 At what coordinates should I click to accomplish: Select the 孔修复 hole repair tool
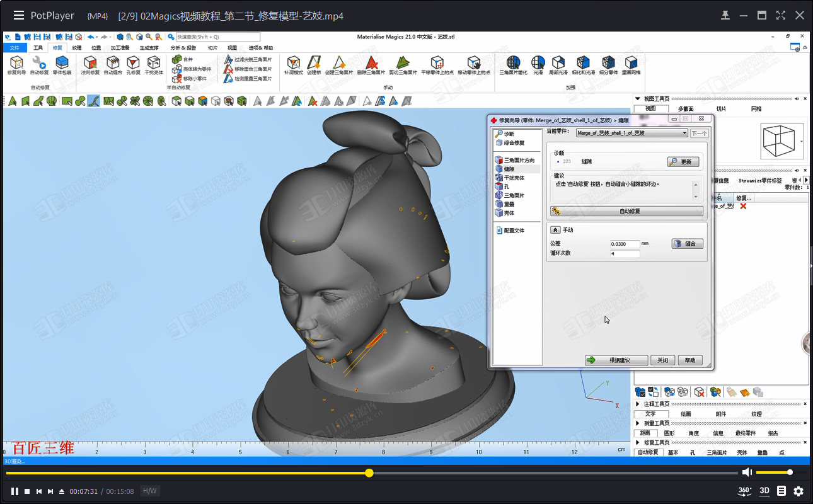(133, 66)
